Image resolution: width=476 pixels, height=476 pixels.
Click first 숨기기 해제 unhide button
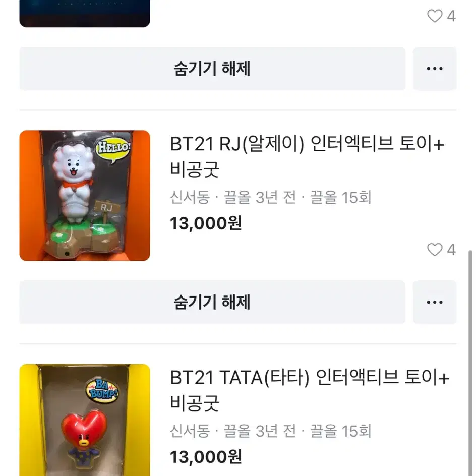[212, 69]
